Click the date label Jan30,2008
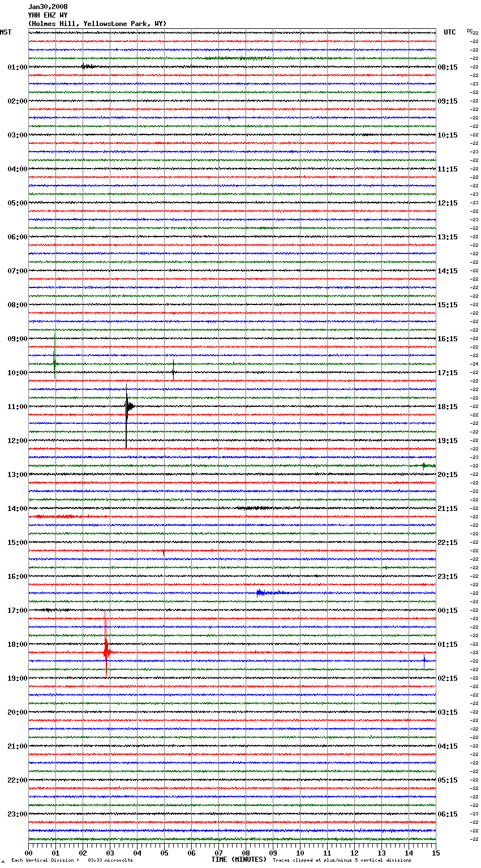This screenshot has width=481, height=868. tap(48, 7)
